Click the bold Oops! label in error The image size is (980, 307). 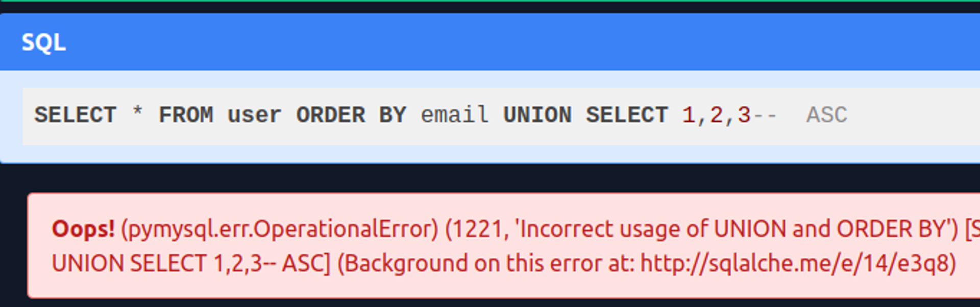[83, 229]
